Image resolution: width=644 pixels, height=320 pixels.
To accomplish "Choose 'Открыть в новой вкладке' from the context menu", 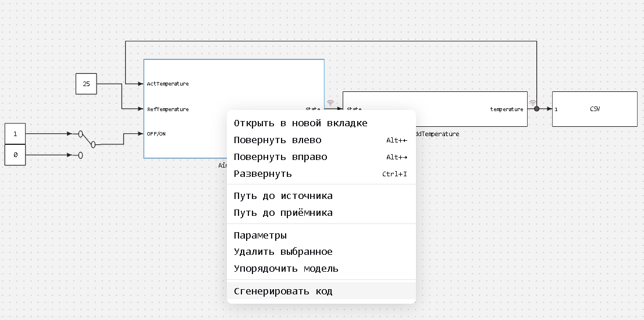I will point(300,123).
